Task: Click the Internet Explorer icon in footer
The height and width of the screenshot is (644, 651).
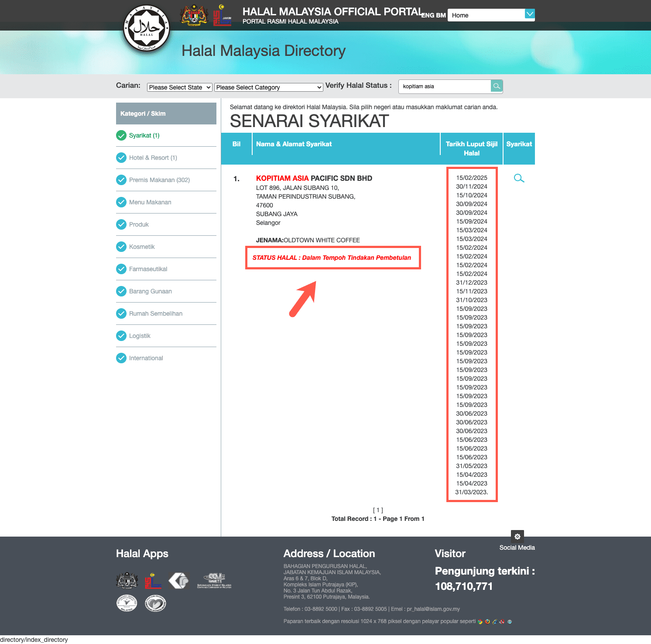Action: 495,622
